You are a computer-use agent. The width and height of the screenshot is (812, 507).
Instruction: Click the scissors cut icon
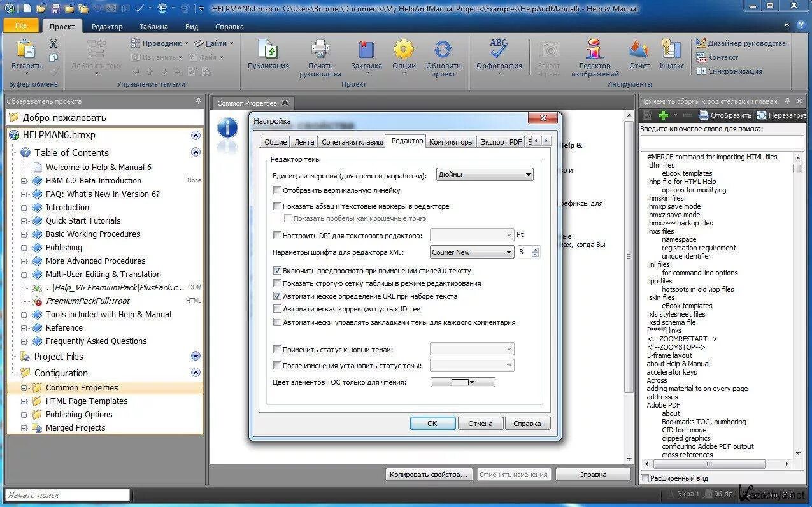53,43
